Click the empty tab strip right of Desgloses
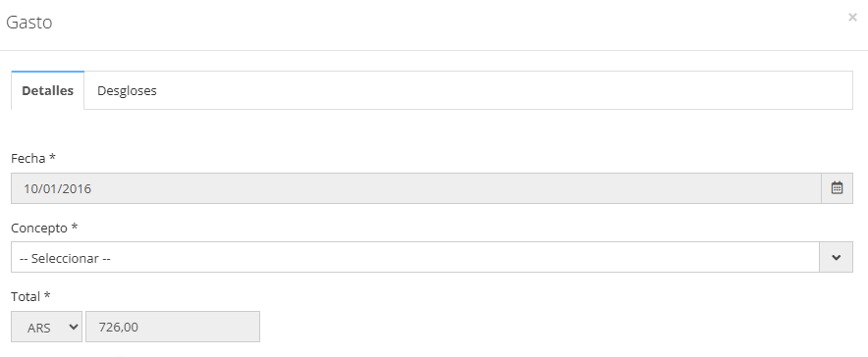Image resolution: width=868 pixels, height=357 pixels. [510, 90]
